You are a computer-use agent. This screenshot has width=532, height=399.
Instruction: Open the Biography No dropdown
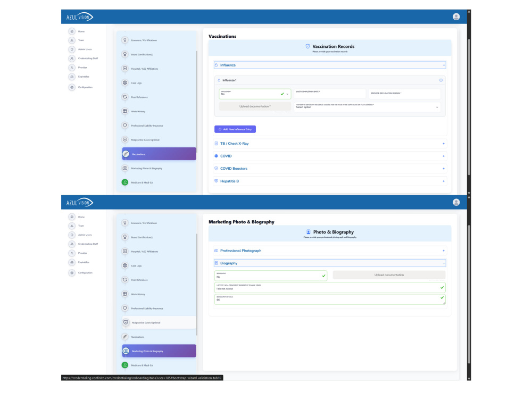(271, 276)
